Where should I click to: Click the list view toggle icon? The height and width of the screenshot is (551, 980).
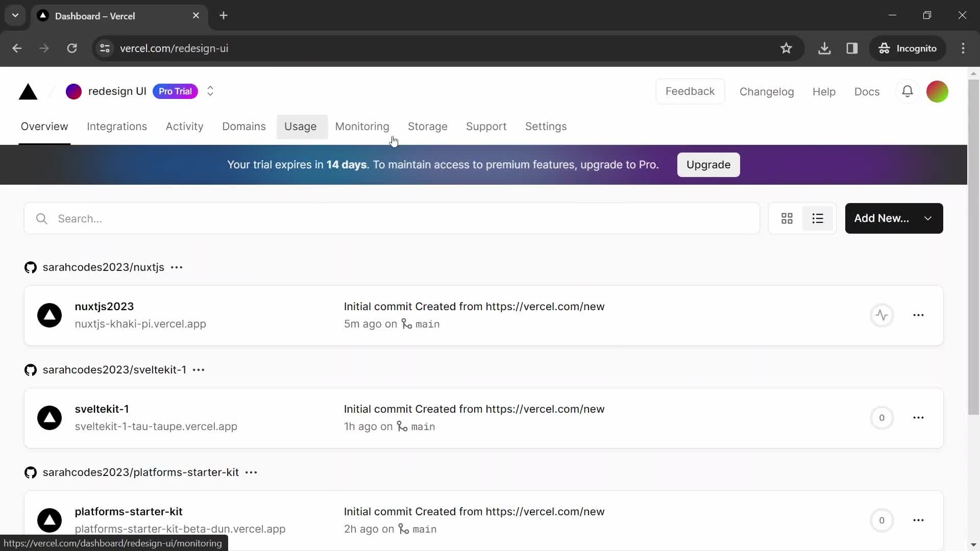coord(818,218)
